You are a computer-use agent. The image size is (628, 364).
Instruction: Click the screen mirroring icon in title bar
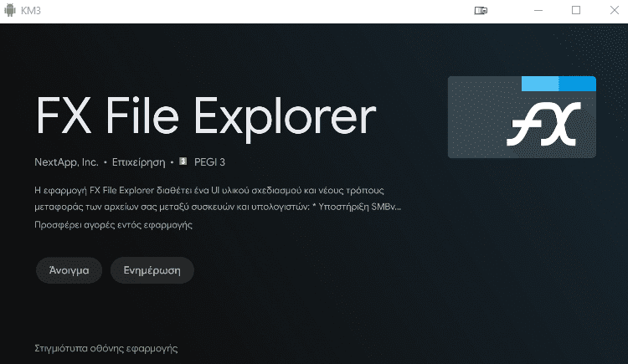click(x=481, y=10)
